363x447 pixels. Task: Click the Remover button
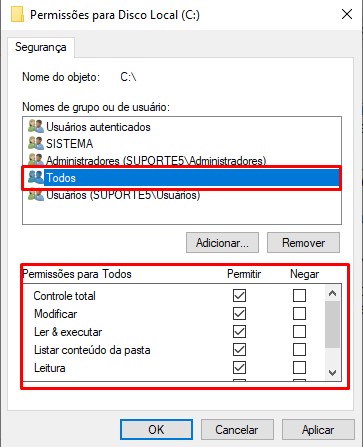point(303,243)
